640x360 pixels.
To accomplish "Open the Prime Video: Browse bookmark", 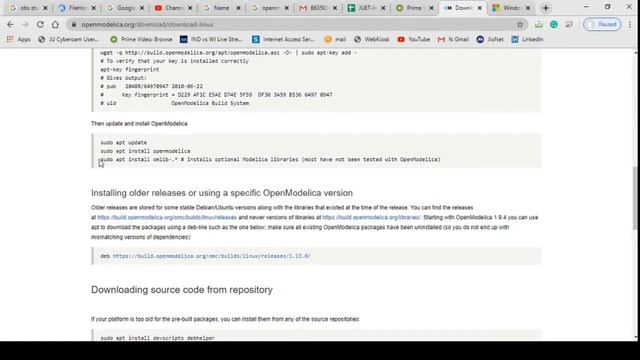I will 141,39.
